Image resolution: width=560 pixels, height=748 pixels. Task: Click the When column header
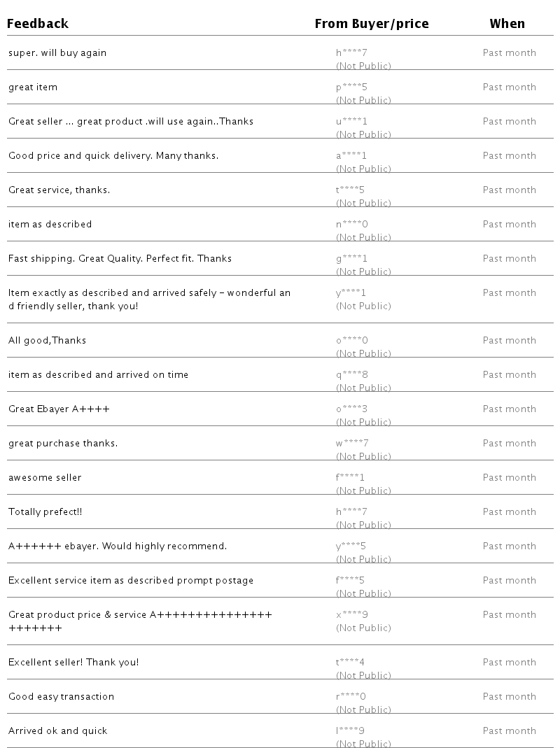507,24
